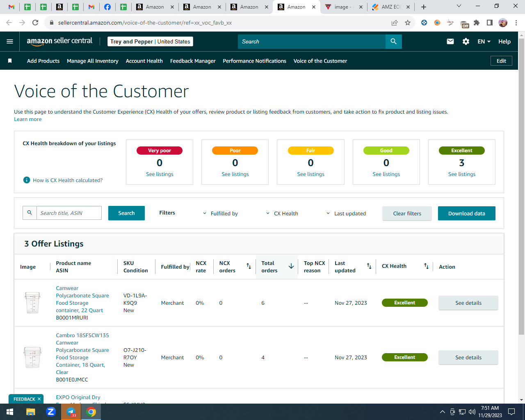
Task: Open the Learn more link
Action: click(x=27, y=119)
